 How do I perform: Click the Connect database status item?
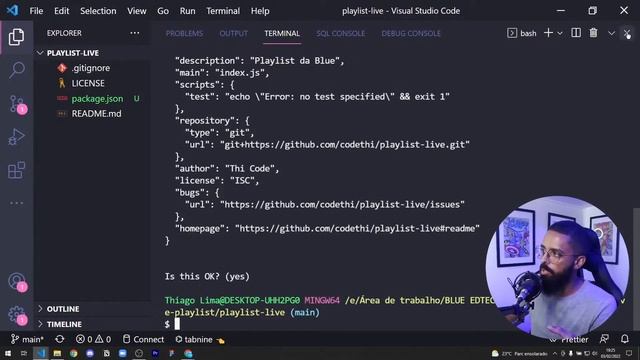(143, 339)
